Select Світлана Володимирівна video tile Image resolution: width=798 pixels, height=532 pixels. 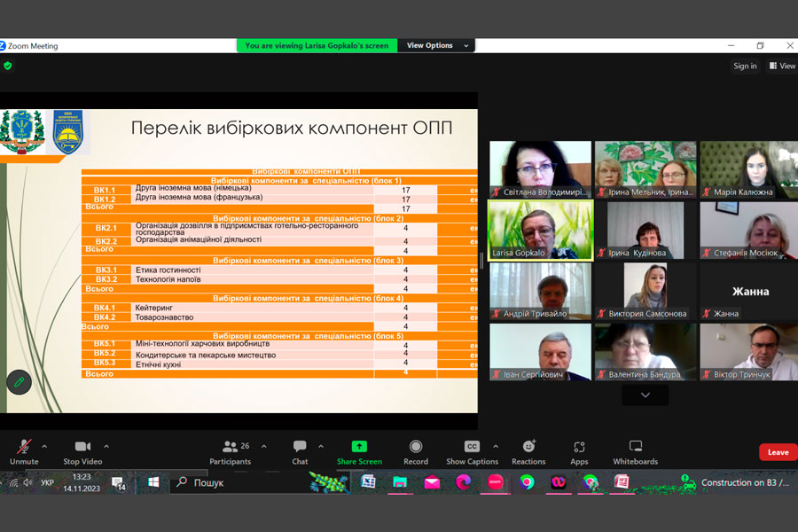(541, 169)
